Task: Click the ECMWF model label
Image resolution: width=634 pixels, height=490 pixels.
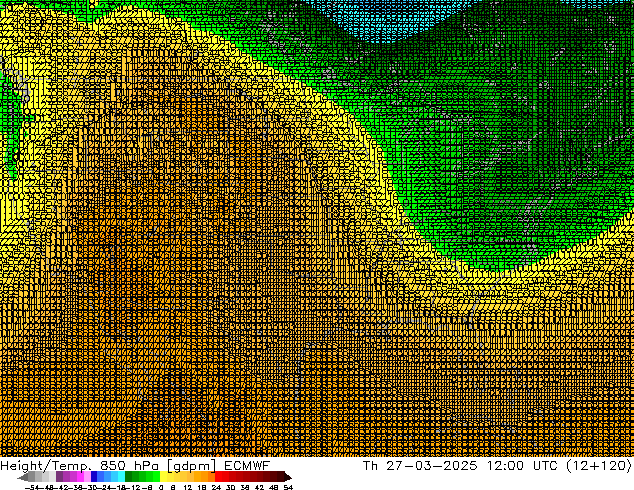Action: 247,465
